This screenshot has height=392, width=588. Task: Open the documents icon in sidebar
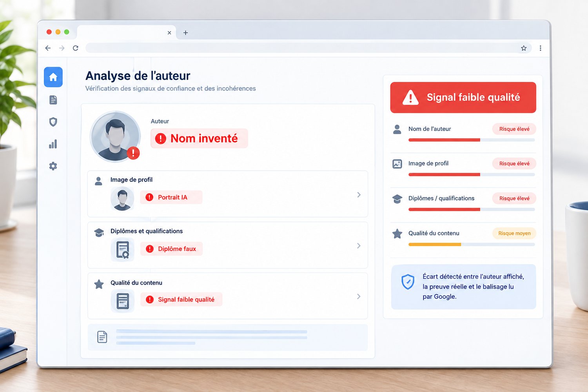(53, 100)
